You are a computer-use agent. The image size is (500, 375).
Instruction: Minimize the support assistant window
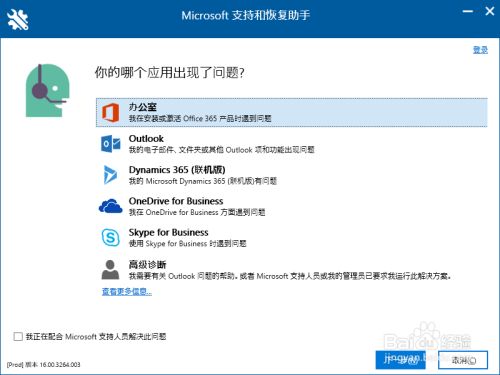(468, 12)
